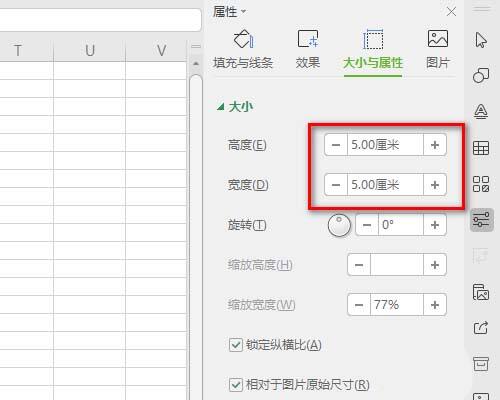The height and width of the screenshot is (400, 500).
Task: Click the text art A sidebar icon
Action: [x=481, y=112]
